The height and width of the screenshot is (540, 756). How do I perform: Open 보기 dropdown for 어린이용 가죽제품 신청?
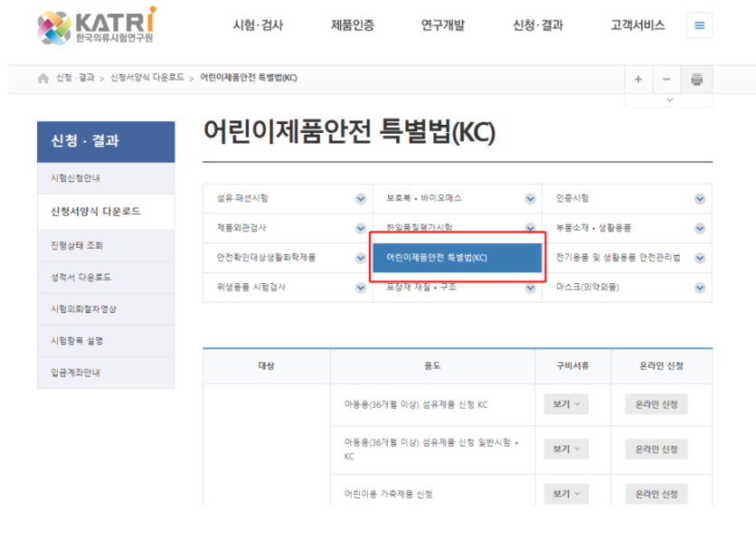[566, 494]
